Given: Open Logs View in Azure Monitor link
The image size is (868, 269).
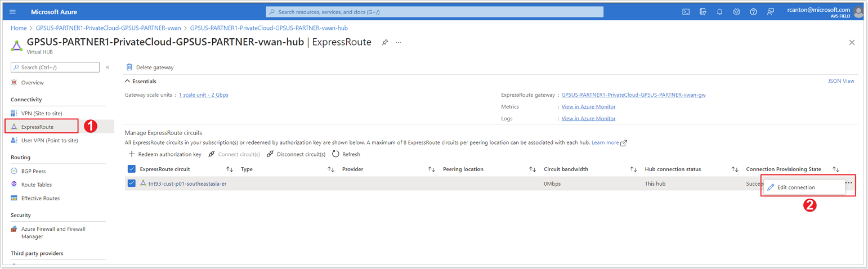Looking at the screenshot, I should [x=588, y=118].
